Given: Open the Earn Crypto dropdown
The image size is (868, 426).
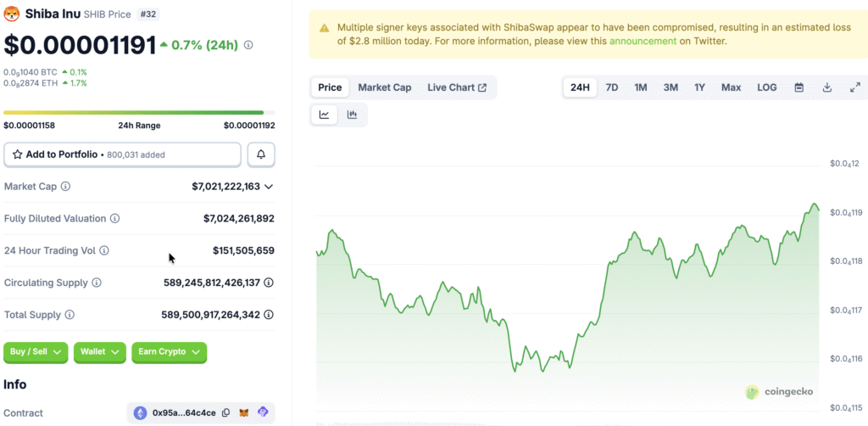Looking at the screenshot, I should click(x=169, y=352).
